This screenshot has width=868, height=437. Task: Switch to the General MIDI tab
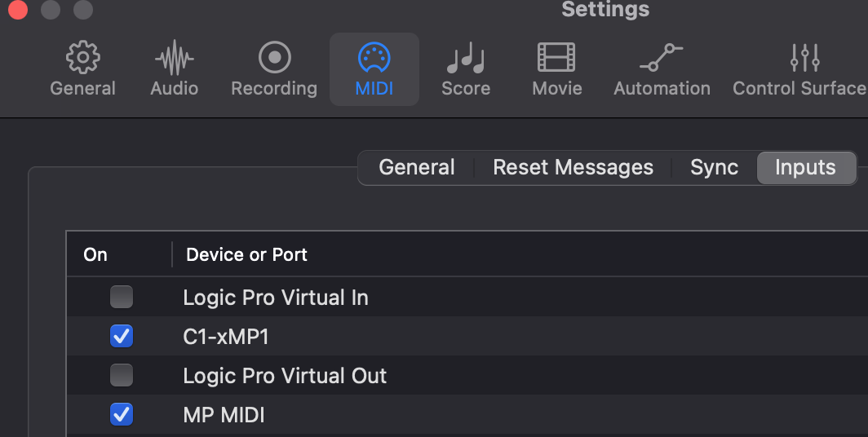coord(417,168)
